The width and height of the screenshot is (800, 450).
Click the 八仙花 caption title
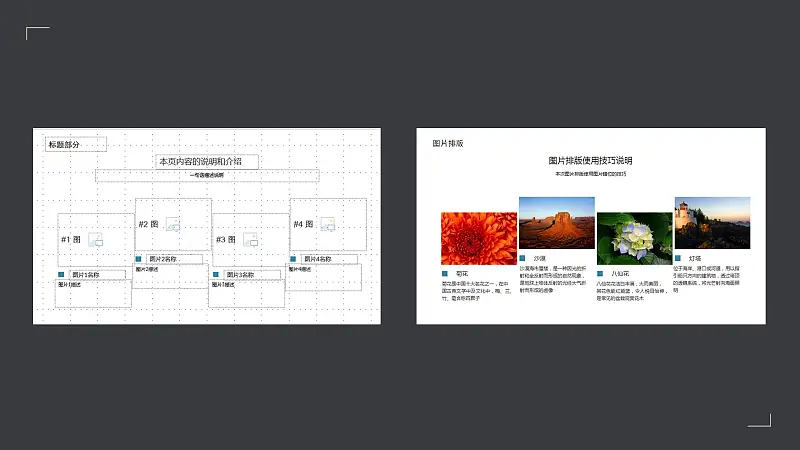[620, 274]
